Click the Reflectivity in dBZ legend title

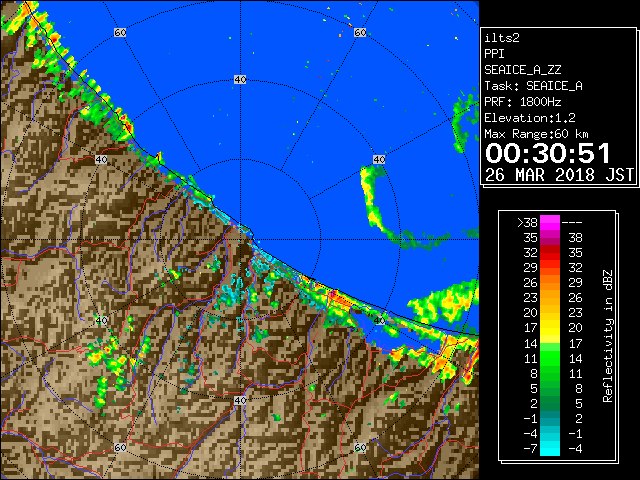pos(608,336)
